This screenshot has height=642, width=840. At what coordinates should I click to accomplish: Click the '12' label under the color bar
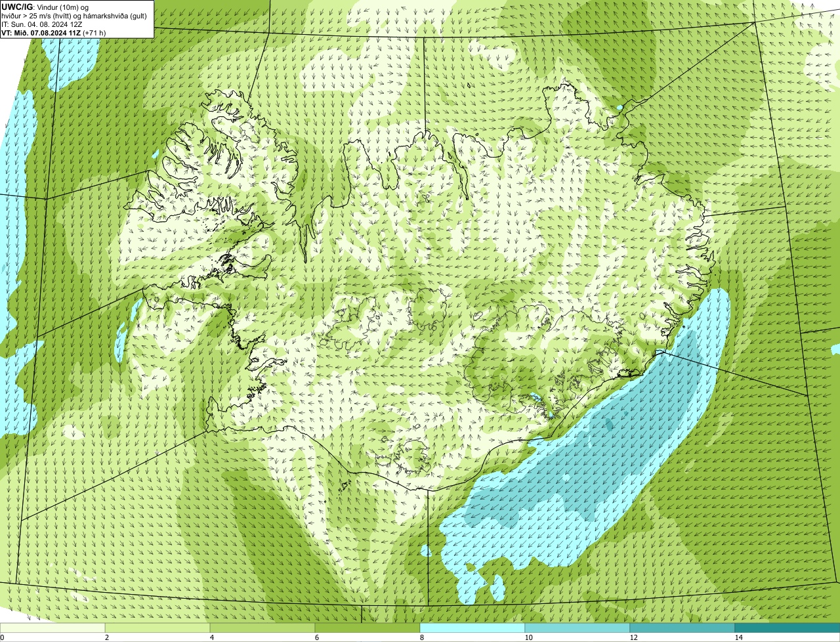[633, 637]
